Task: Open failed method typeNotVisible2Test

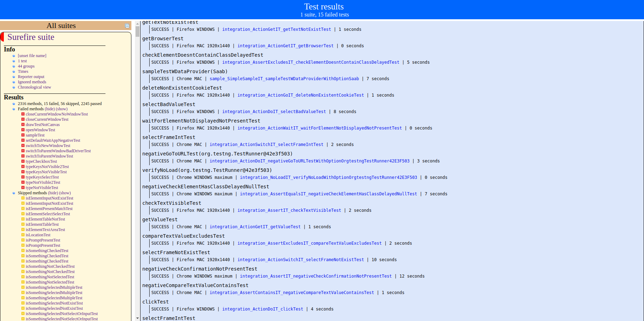Action: pyautogui.click(x=43, y=182)
